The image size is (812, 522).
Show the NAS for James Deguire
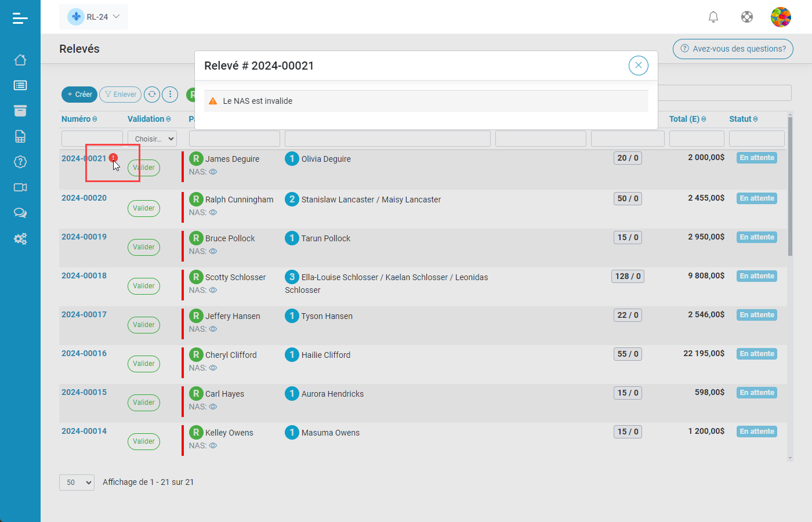(x=212, y=171)
